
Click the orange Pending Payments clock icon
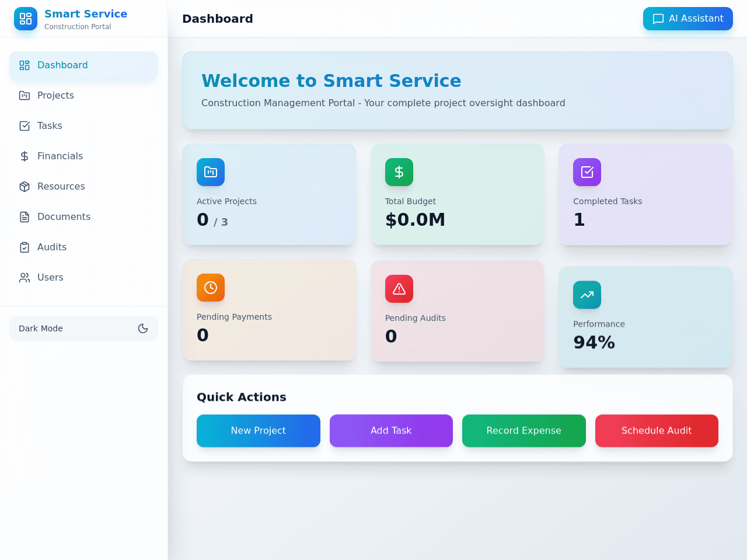click(x=211, y=288)
